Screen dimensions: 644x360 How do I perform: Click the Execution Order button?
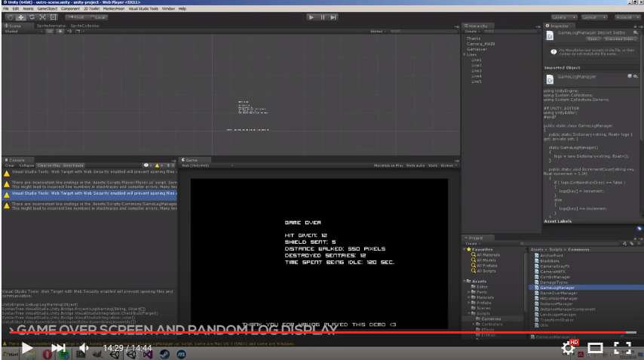click(619, 39)
